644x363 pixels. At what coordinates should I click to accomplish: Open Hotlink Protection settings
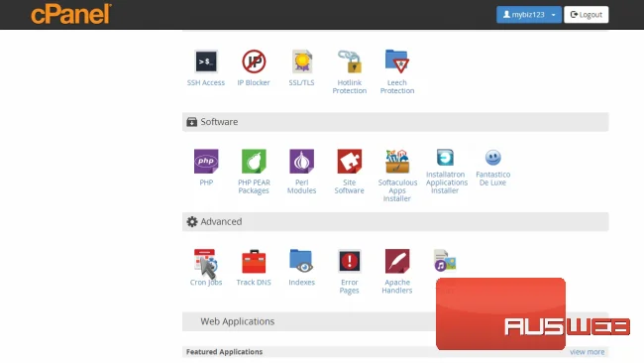349,61
